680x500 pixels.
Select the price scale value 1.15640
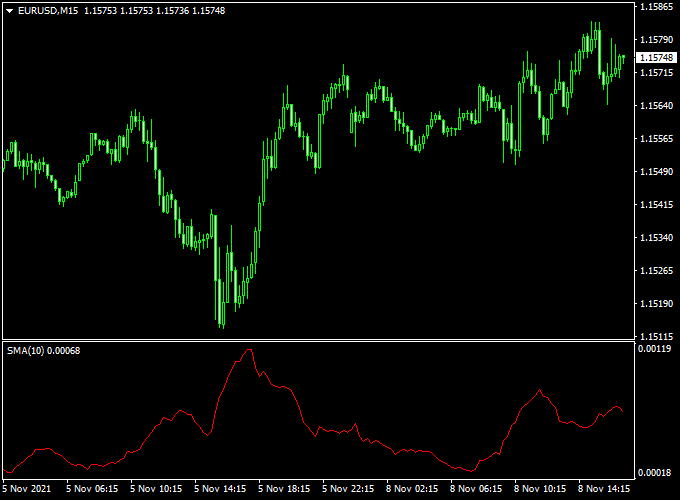[657, 106]
